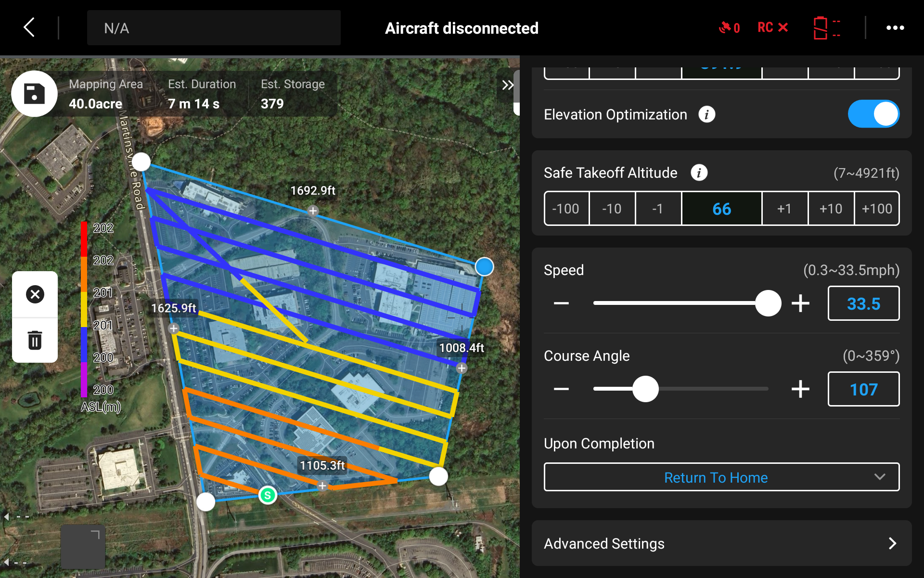Click the back arrow to exit mission editor
924x578 pixels.
(28, 27)
